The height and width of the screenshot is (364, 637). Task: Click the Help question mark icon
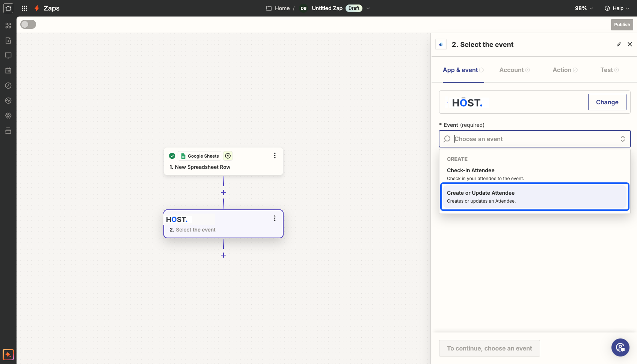pyautogui.click(x=607, y=8)
